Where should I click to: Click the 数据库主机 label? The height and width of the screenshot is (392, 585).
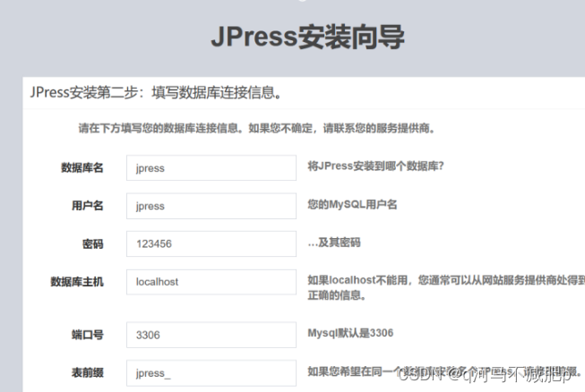tap(77, 281)
